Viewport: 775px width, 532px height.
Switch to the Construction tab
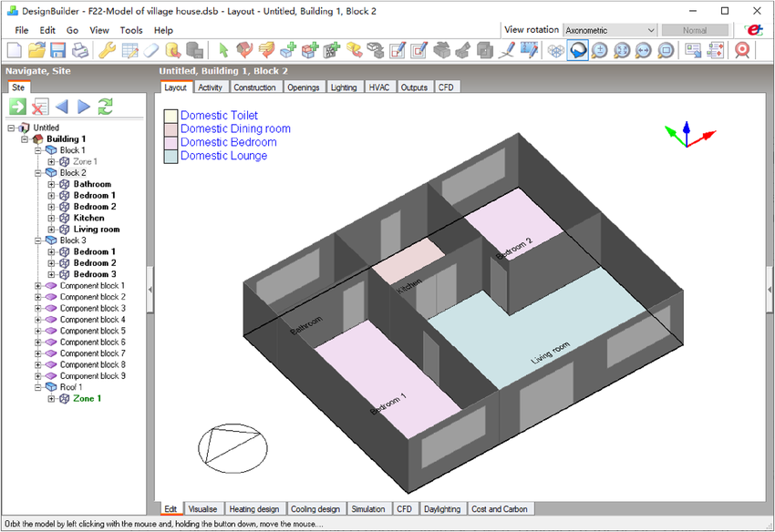pos(256,87)
